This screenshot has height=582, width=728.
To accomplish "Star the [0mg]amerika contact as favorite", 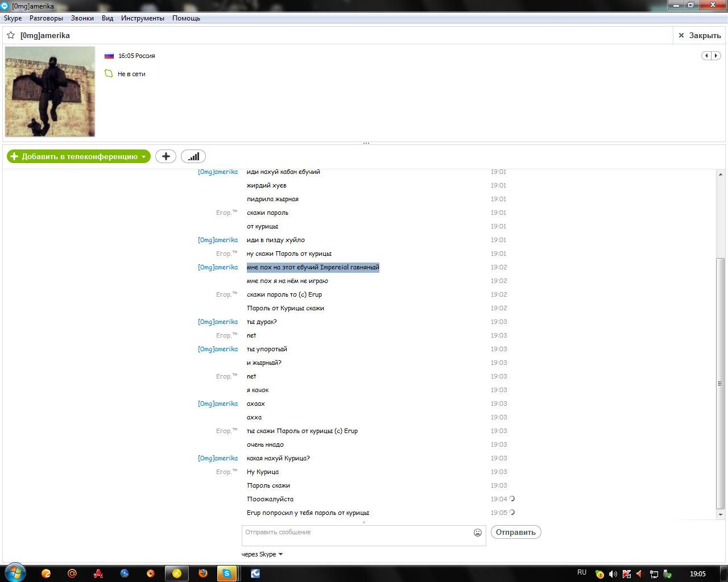I will (11, 35).
